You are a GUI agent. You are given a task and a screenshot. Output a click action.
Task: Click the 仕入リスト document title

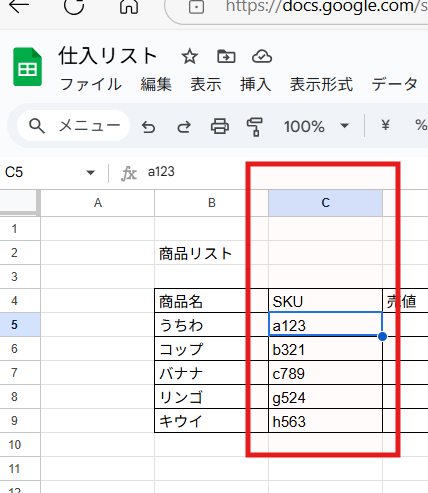[x=108, y=56]
